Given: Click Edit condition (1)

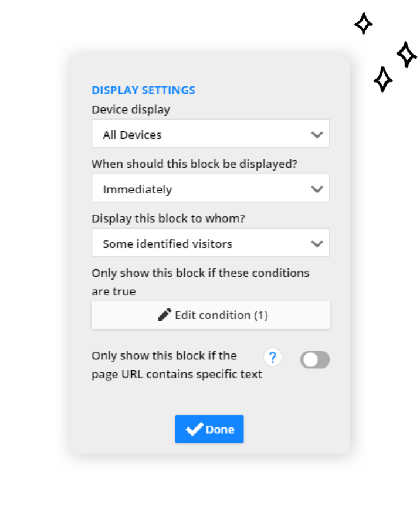Looking at the screenshot, I should click(x=210, y=315).
